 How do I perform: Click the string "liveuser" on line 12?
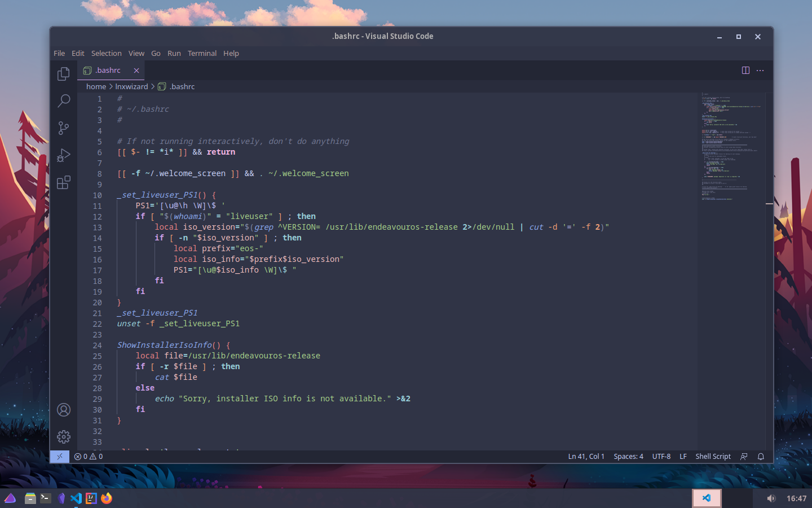pos(249,216)
